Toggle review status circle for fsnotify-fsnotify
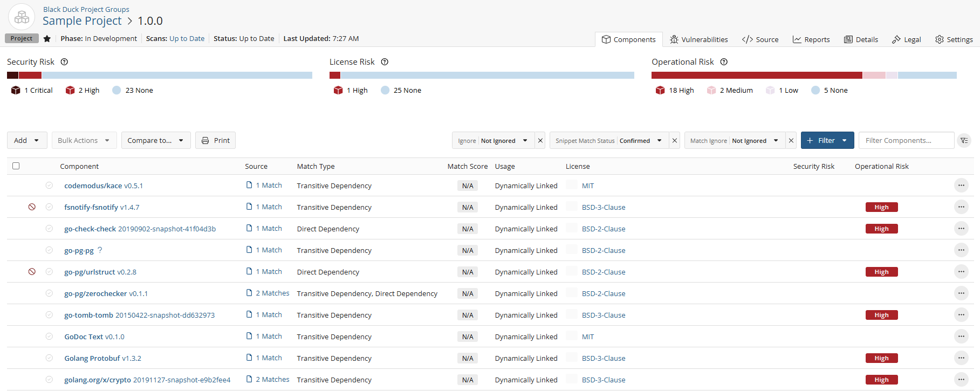This screenshot has width=980, height=391. tap(49, 207)
